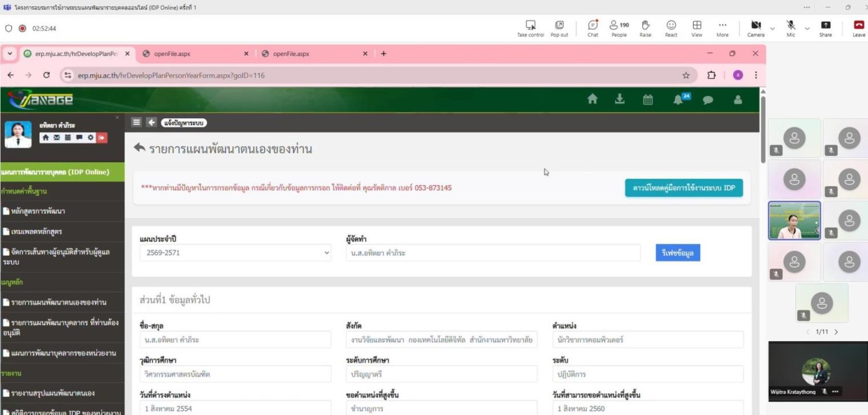Click the blue รีเฟรชข้อมูล button
The width and height of the screenshot is (868, 415).
click(677, 253)
